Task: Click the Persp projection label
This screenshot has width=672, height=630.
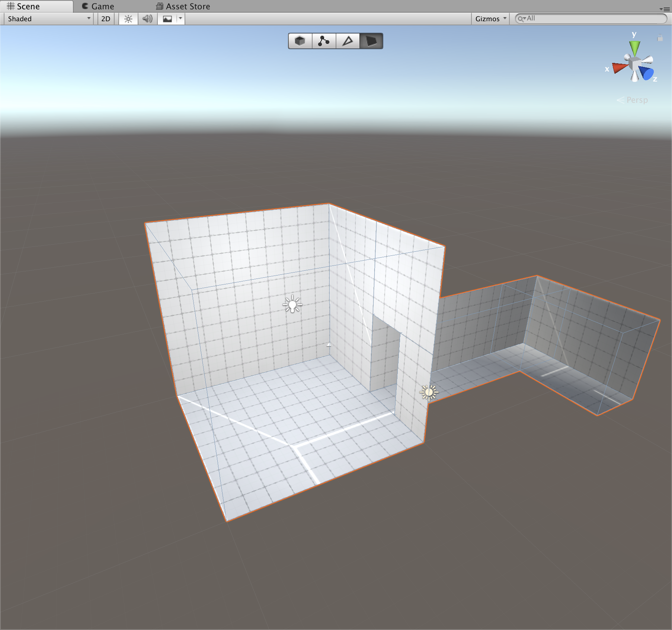Action: 637,100
